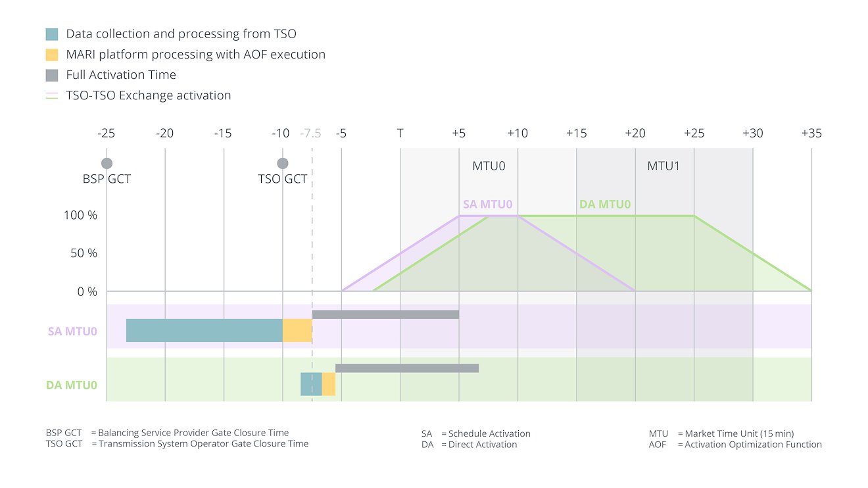This screenshot has height=488, width=868.
Task: Select the BSP GCT circle marker
Action: point(107,163)
